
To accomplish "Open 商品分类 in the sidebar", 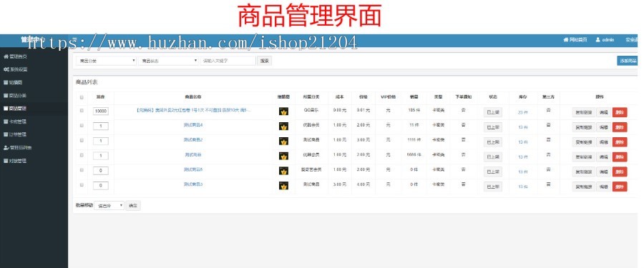I will coord(15,96).
